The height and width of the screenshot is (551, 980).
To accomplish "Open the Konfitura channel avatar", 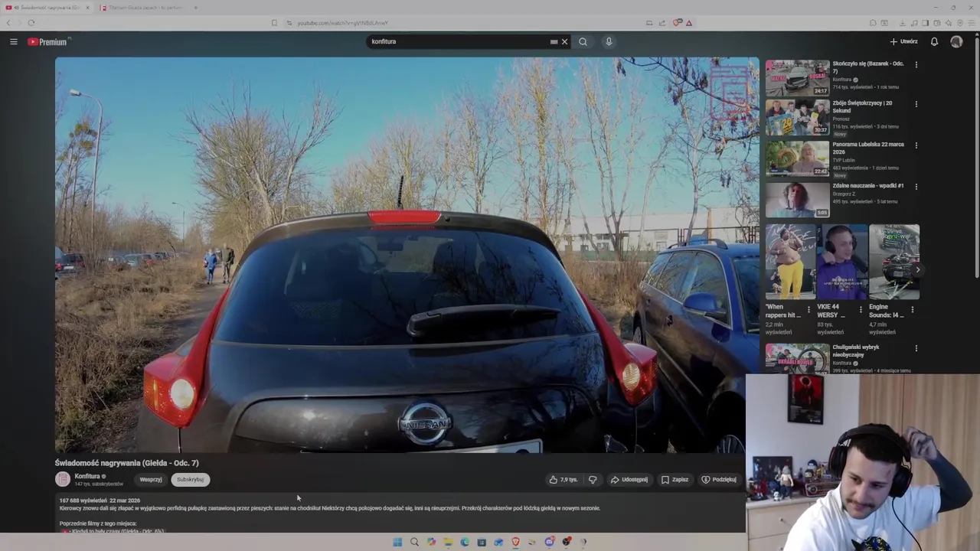I will pos(63,479).
